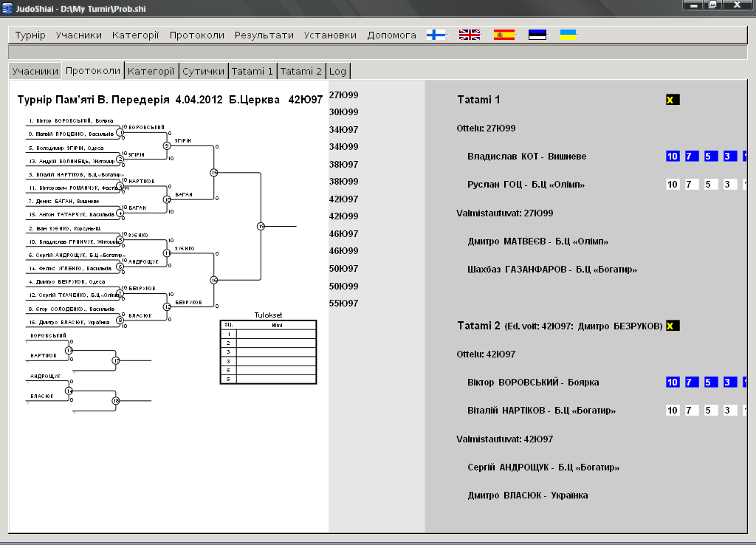756x545 pixels.
Task: Open the Результати menu
Action: [264, 35]
